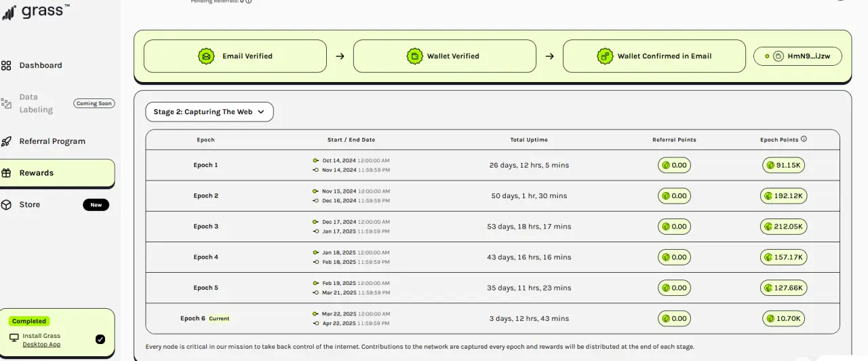This screenshot has height=361, width=868.
Task: Toggle the completed task checkmark
Action: [x=100, y=339]
